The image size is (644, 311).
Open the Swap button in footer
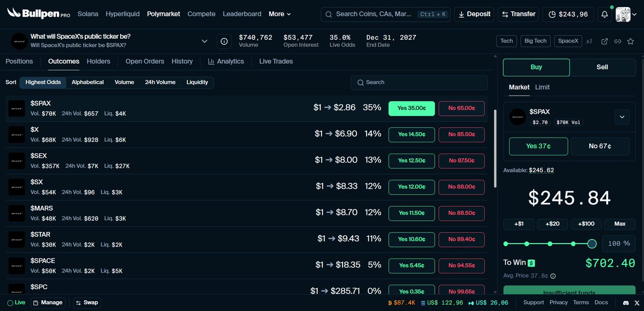pyautogui.click(x=86, y=302)
